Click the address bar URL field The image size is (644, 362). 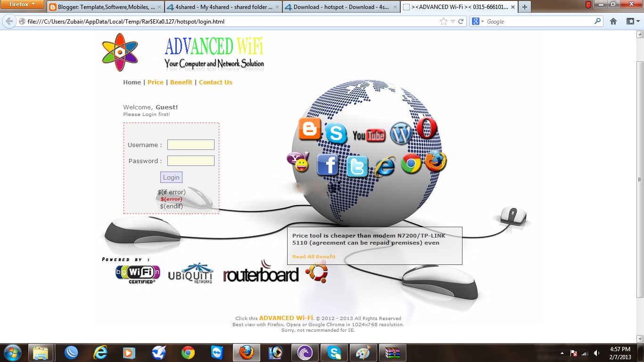(231, 21)
